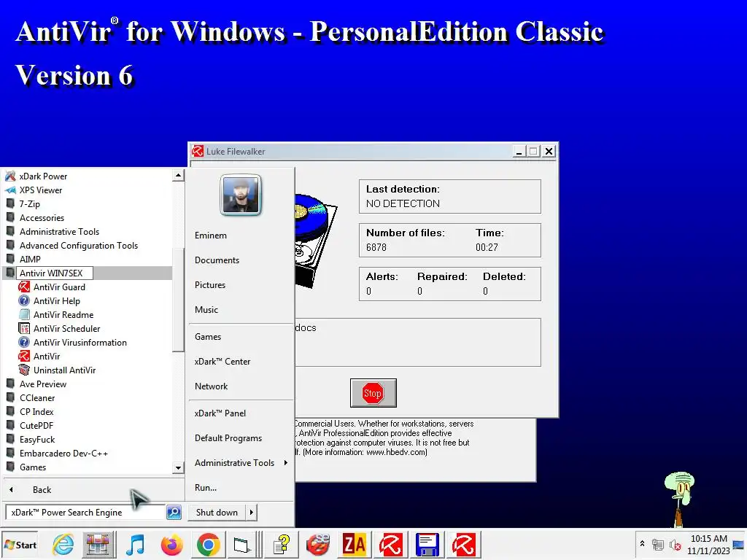Open xDark Panel

[x=220, y=413]
